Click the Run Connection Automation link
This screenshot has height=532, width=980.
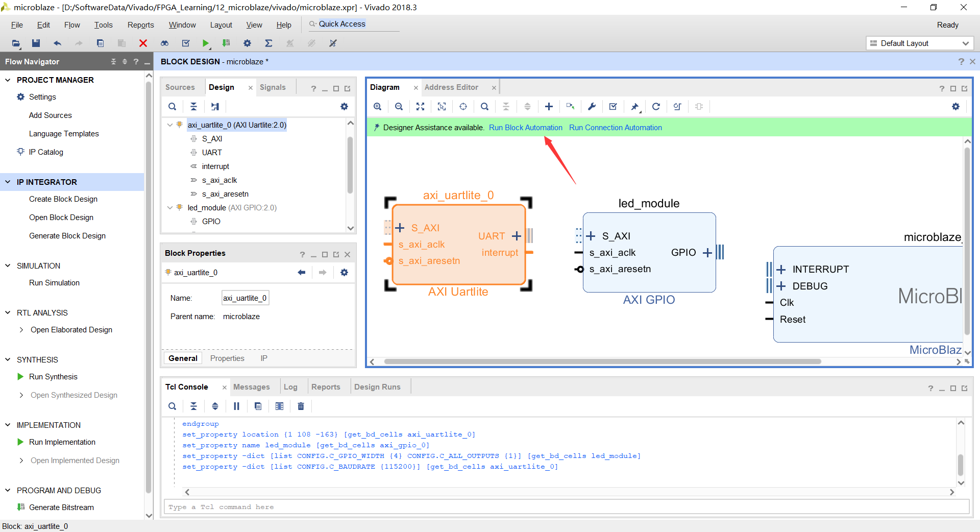(615, 128)
